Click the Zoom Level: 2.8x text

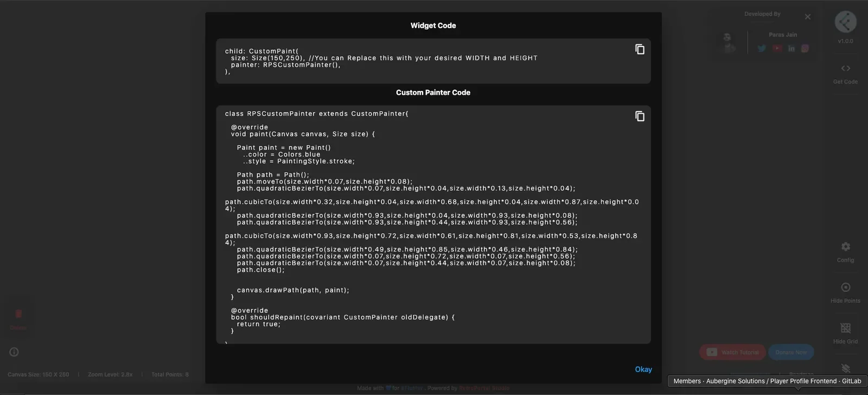[x=110, y=374]
